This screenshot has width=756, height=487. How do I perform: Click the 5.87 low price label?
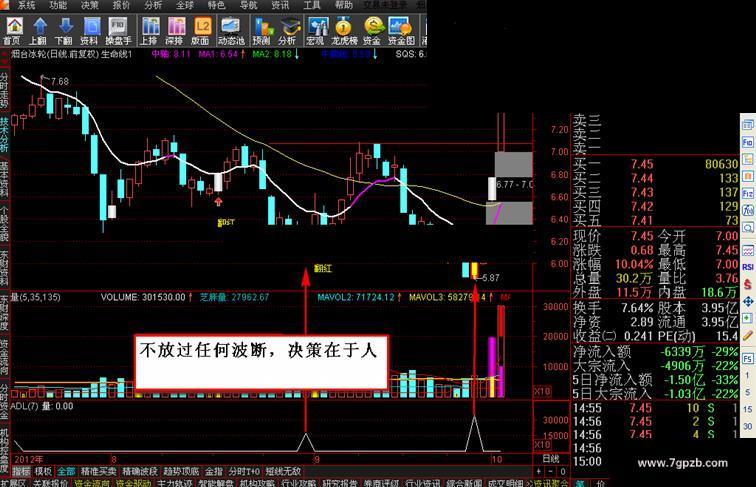point(490,278)
